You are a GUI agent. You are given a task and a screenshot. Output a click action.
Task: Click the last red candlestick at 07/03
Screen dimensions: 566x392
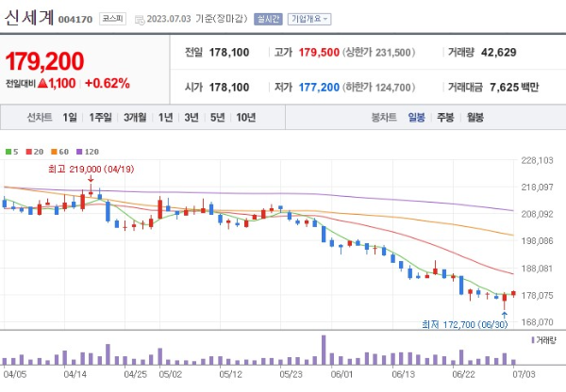coord(513,294)
